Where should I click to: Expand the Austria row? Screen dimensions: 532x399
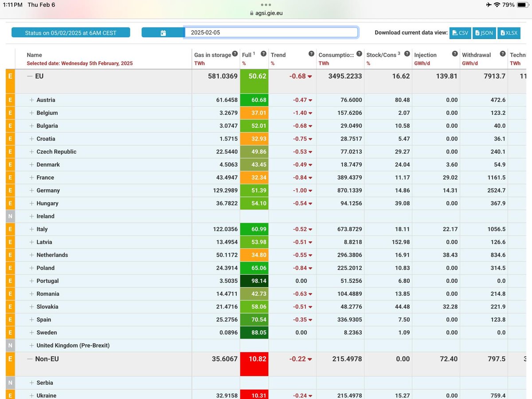pos(32,100)
